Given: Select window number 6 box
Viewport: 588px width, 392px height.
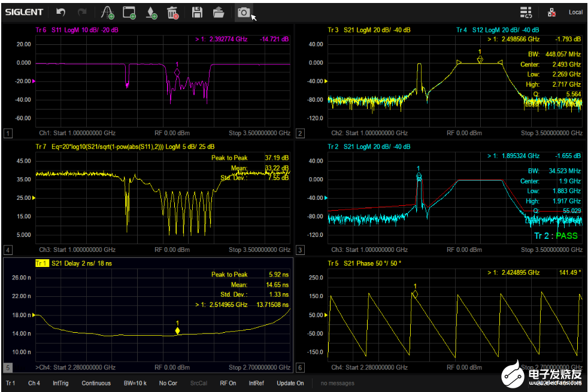Looking at the screenshot, I should (300, 367).
